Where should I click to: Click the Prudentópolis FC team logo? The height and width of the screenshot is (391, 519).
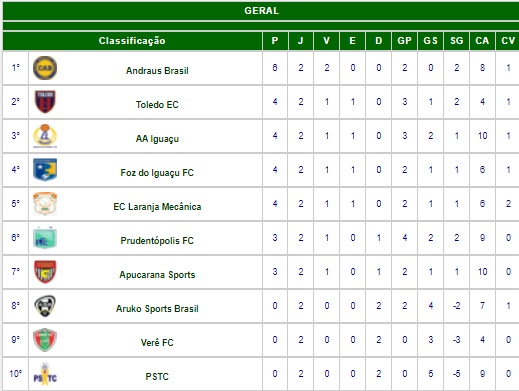coord(45,238)
